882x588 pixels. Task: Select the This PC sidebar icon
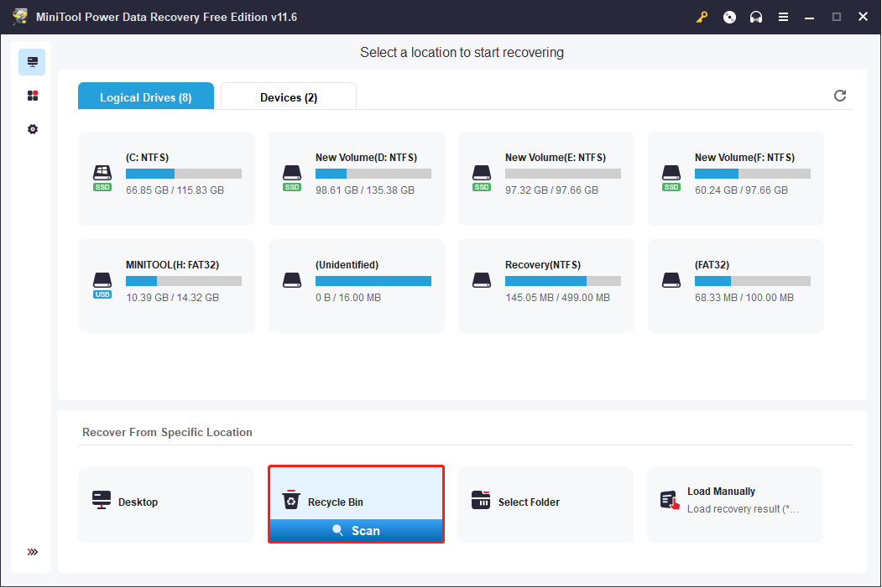[32, 62]
